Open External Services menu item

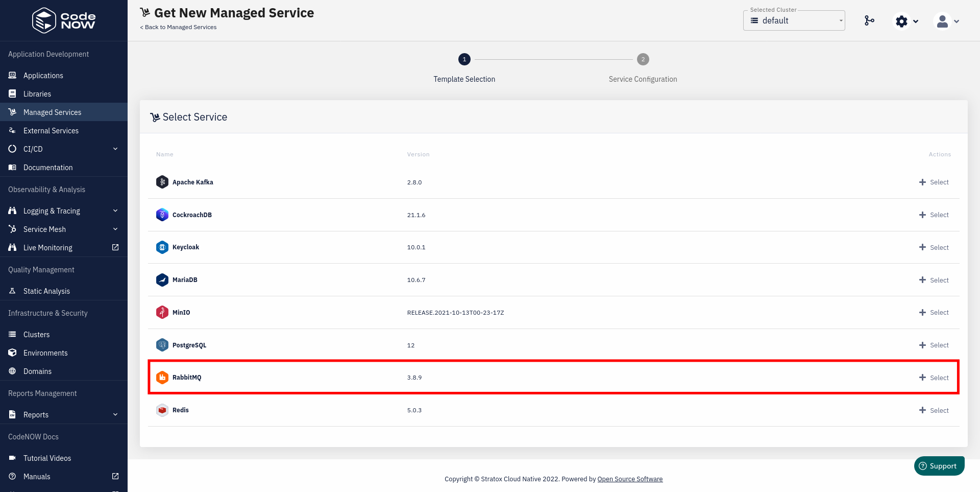64,130
